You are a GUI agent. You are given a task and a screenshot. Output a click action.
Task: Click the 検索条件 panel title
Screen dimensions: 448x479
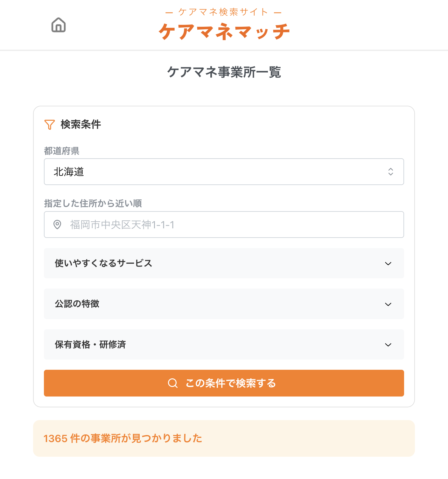[x=81, y=124]
